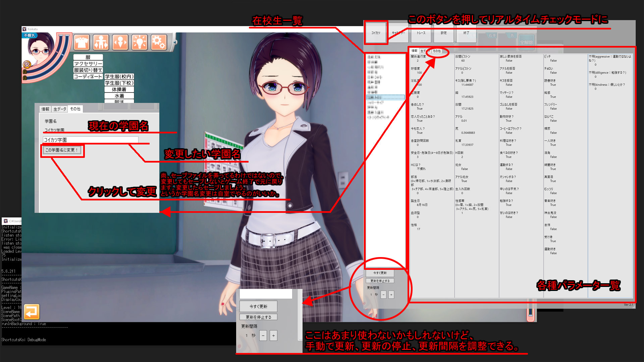
Task: Choose the 水着 outfit option
Action: click(119, 96)
